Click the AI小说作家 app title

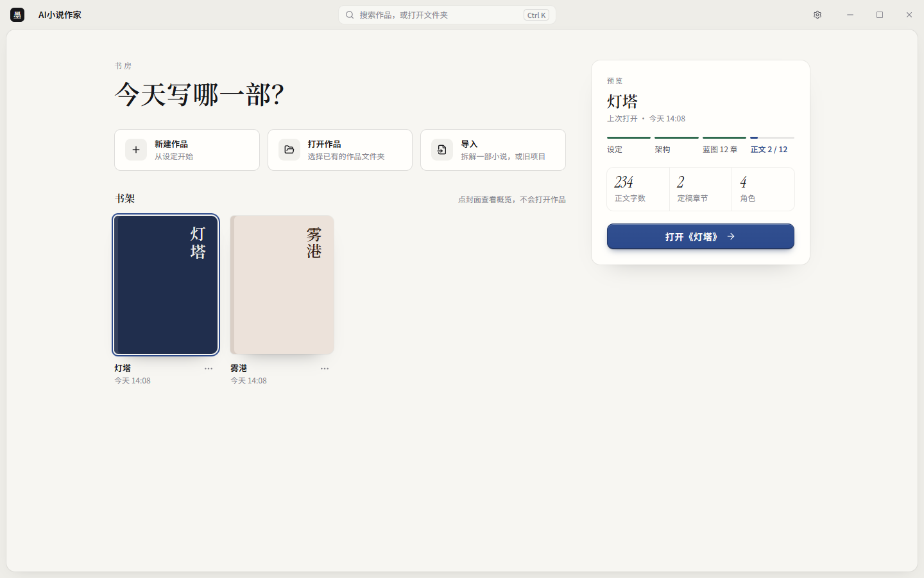pos(60,15)
